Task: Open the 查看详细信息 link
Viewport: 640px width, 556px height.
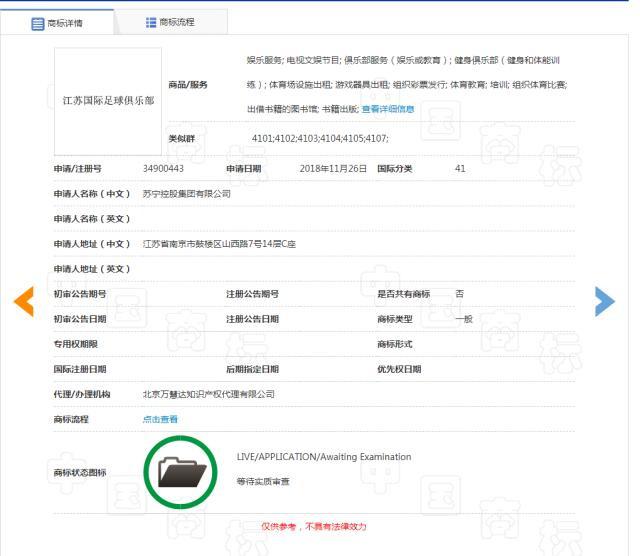Action: 388,109
